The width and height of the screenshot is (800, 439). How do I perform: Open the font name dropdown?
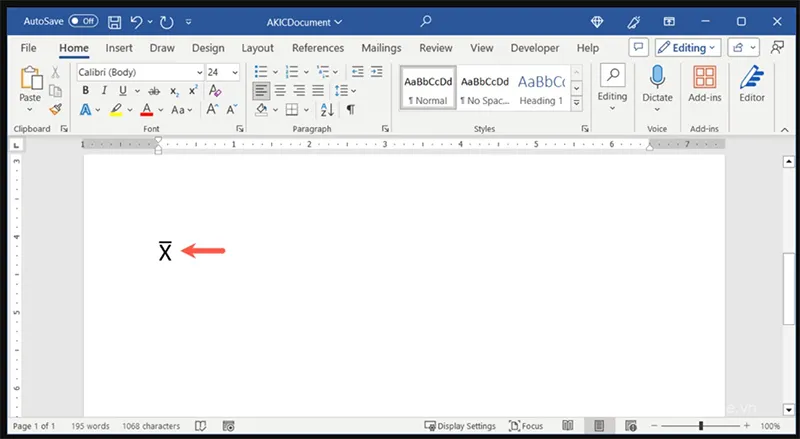[x=199, y=72]
